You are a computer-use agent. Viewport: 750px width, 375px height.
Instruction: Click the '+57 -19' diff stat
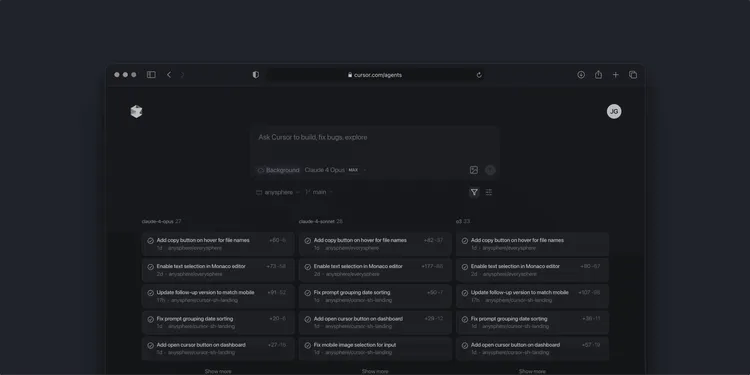[591, 345]
